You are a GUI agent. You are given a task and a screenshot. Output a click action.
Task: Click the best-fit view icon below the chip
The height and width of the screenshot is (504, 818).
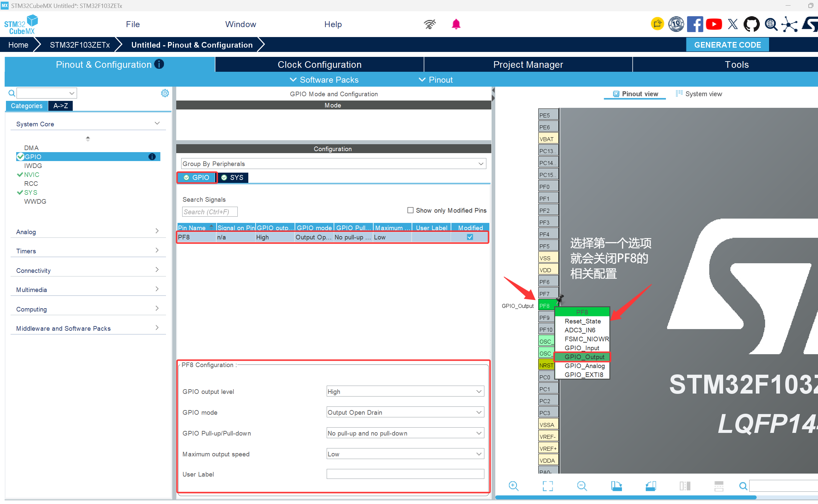point(548,486)
